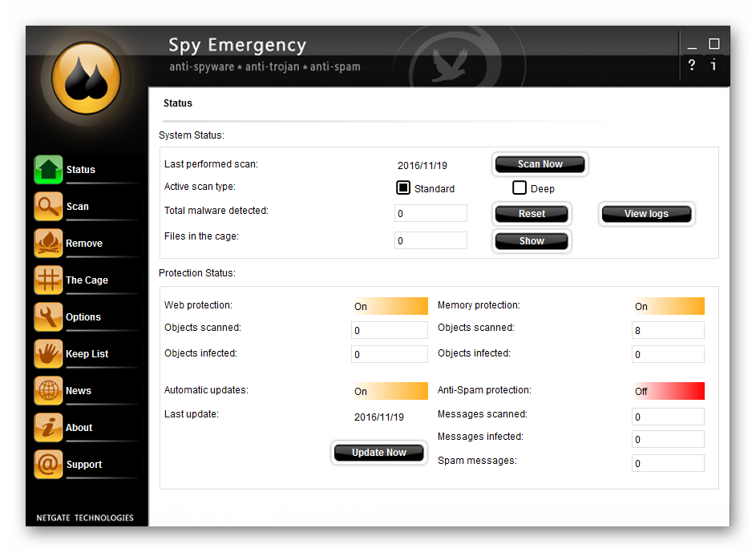
Task: Click the magnifying glass Scan icon
Action: coord(48,206)
